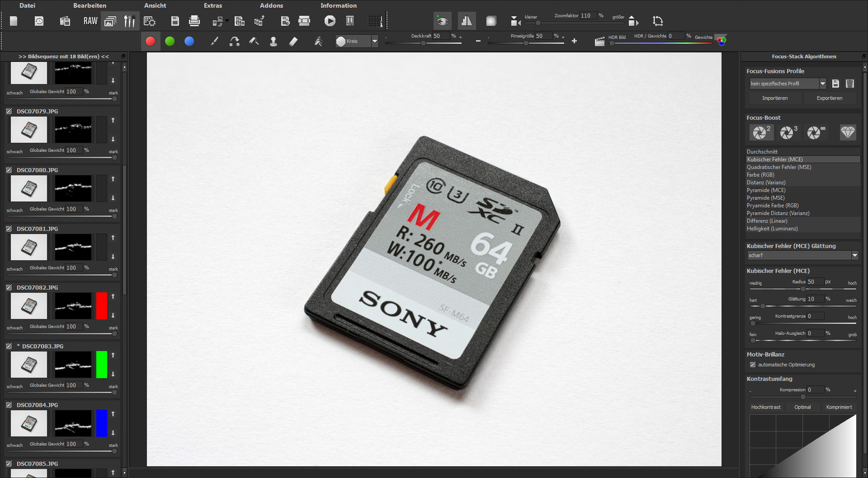Screen dimensions: 868x478
Task: Save the focus fusion profile
Action: click(x=835, y=84)
